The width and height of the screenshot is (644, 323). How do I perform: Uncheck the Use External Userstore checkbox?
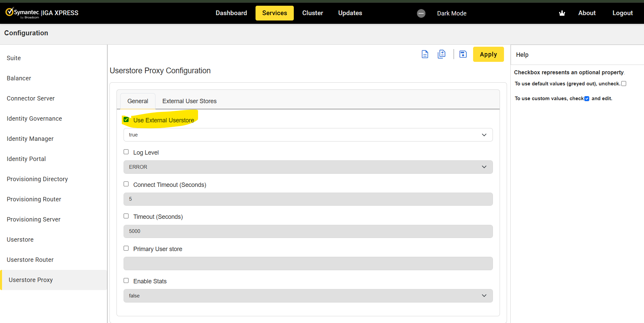126,120
